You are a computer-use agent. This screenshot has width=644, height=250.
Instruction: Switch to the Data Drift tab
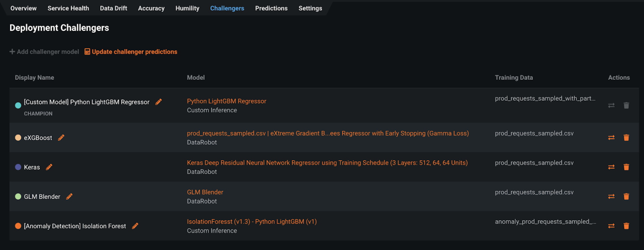point(113,8)
